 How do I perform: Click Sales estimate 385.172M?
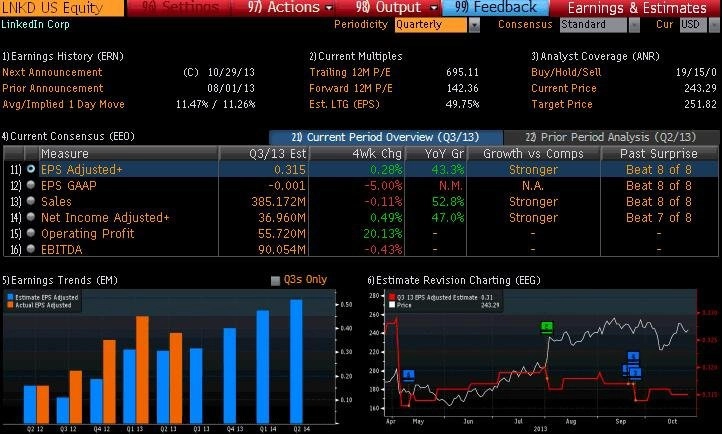click(x=278, y=202)
